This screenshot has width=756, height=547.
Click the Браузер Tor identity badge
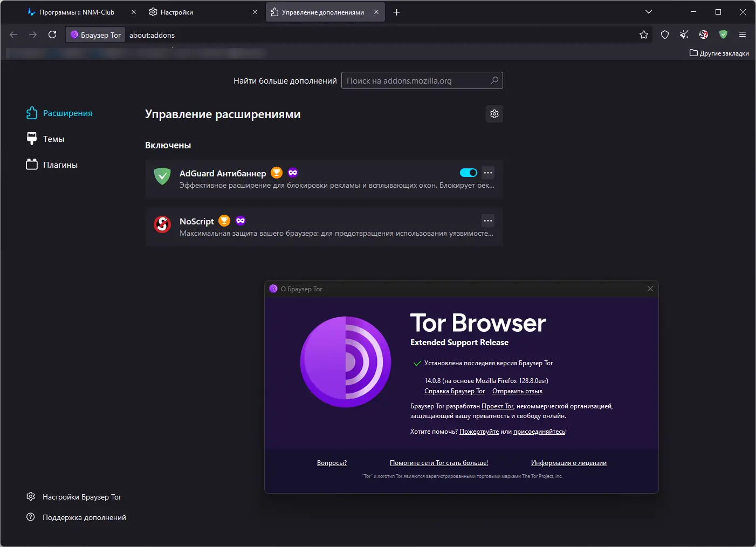[95, 35]
